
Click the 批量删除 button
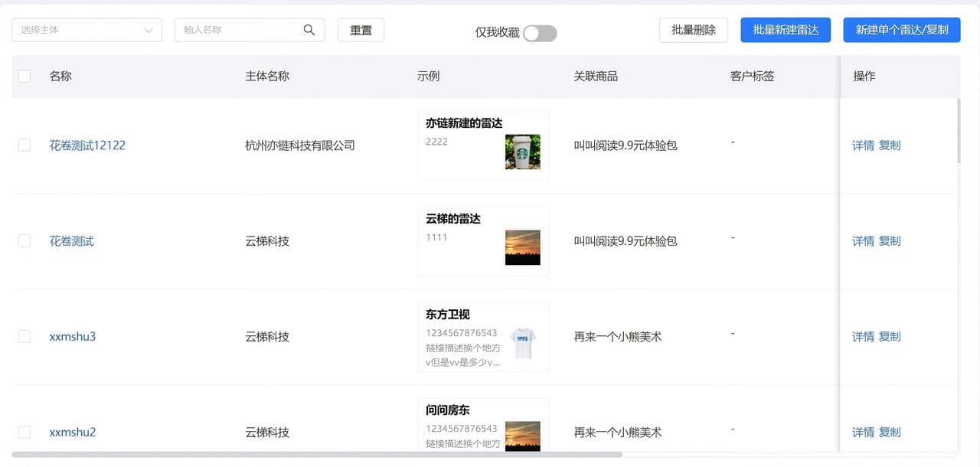point(693,30)
